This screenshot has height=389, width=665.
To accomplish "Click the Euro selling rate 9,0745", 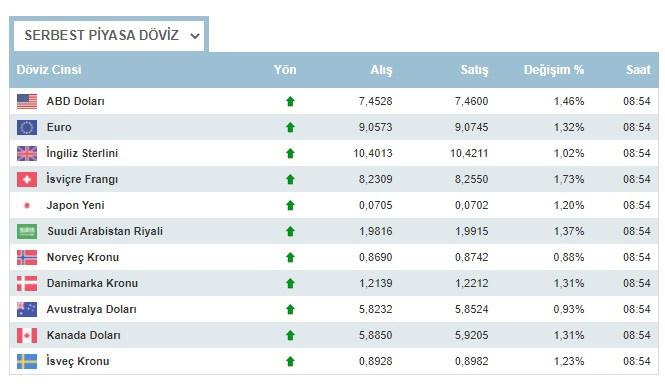I will coord(472,127).
